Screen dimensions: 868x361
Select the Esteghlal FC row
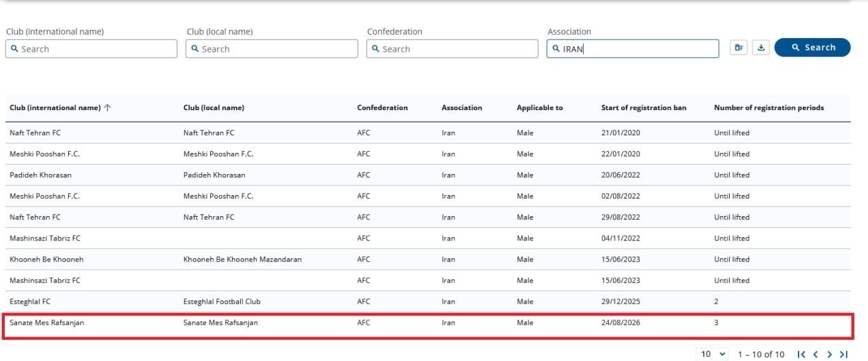429,301
